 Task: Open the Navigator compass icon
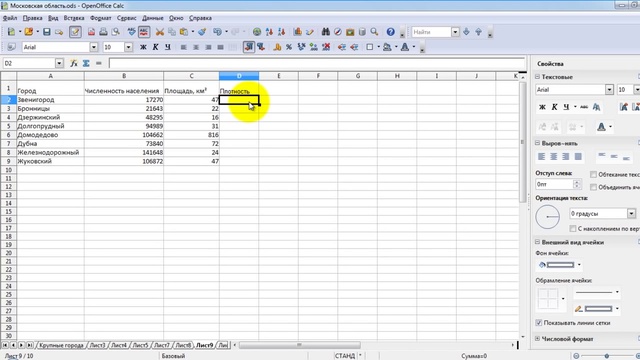338,32
